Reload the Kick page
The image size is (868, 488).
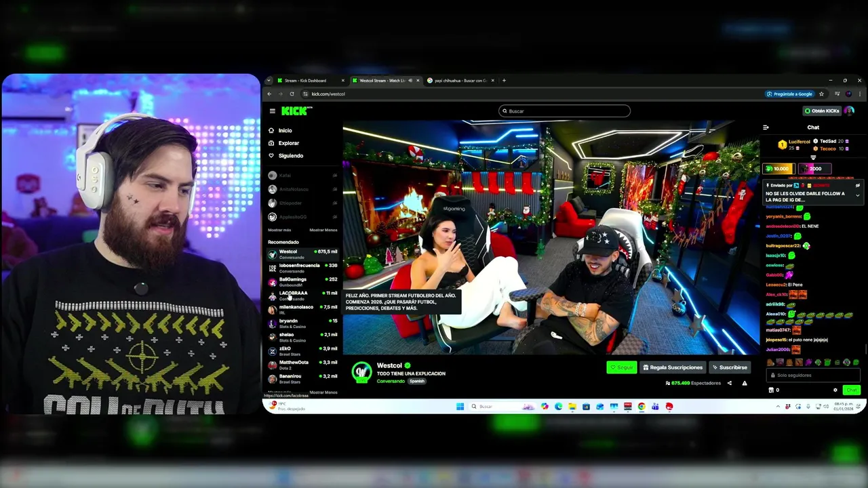coord(292,94)
